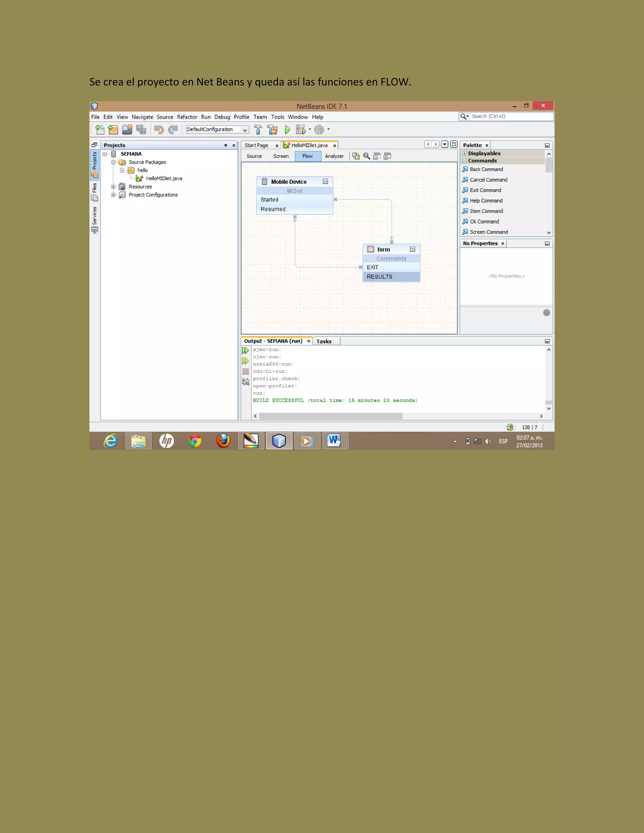Click the Stop icon in Output panel
The height and width of the screenshot is (833, 644).
coord(246,371)
